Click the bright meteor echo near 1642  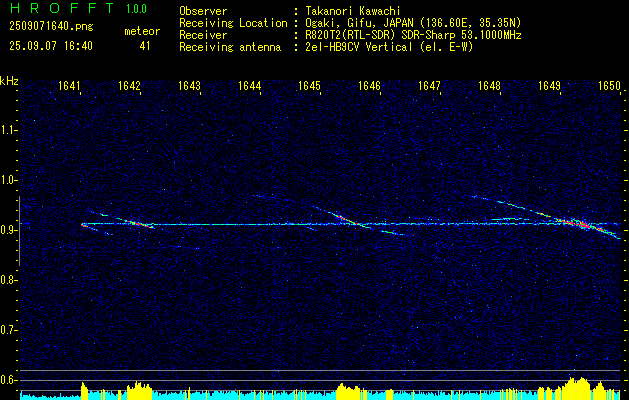click(136, 223)
